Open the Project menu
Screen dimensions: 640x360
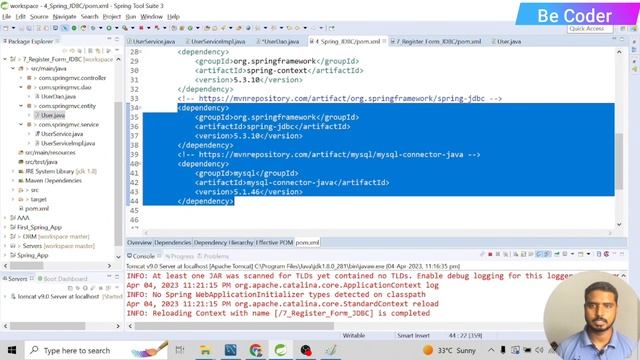(111, 16)
